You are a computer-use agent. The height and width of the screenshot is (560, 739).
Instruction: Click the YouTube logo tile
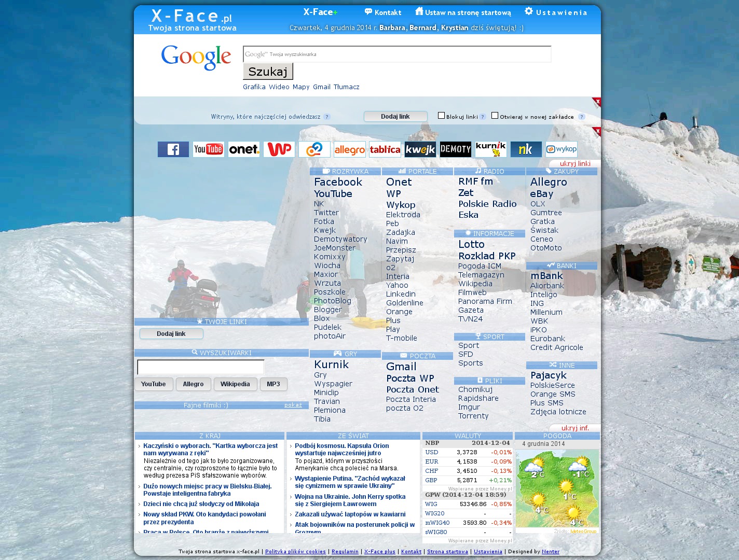click(x=209, y=149)
